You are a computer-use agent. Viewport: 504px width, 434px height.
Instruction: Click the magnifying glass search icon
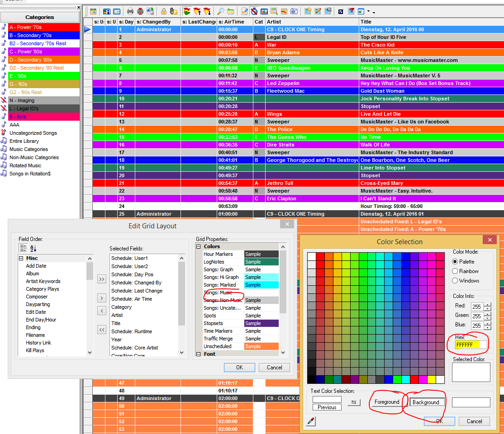[220, 12]
